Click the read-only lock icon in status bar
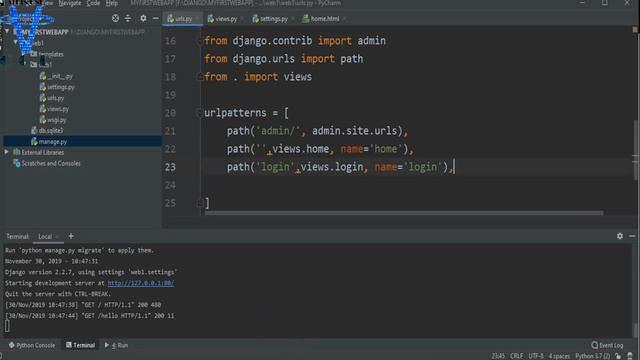The image size is (640, 360). (618, 356)
